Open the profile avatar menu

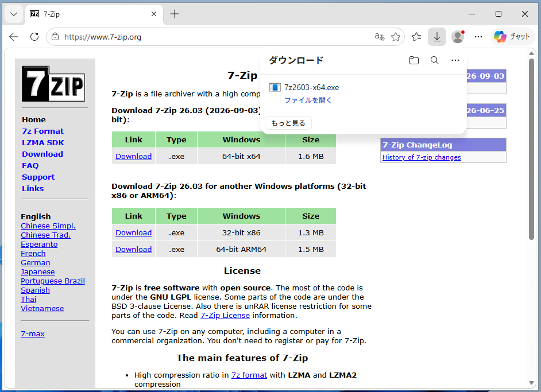pyautogui.click(x=458, y=37)
